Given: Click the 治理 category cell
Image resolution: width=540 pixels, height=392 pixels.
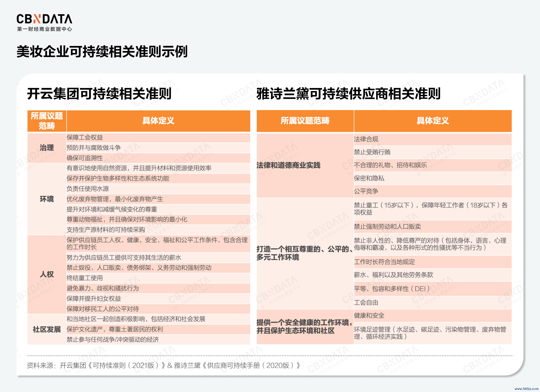Looking at the screenshot, I should point(47,148).
